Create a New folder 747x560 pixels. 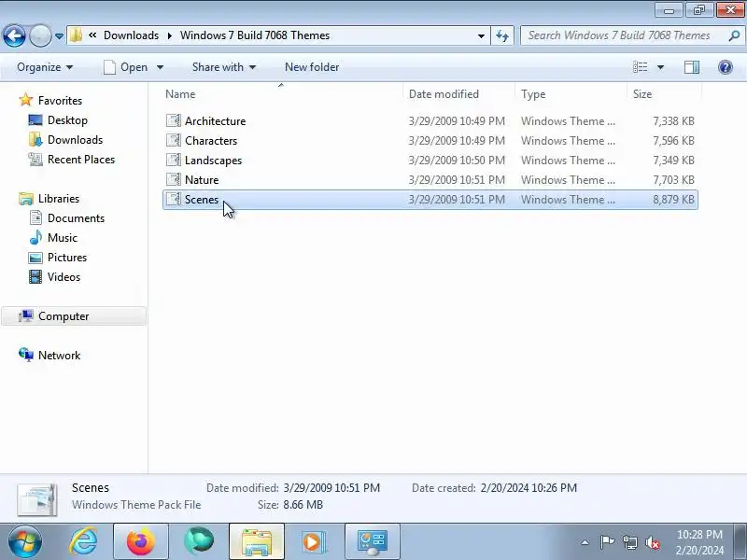coord(312,67)
